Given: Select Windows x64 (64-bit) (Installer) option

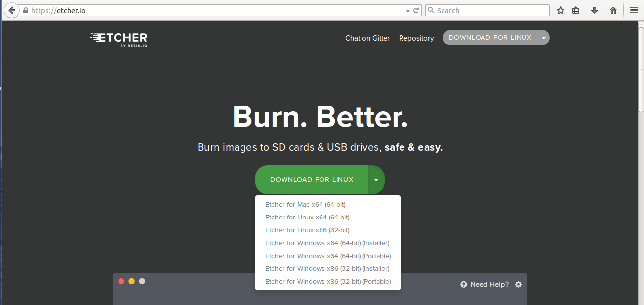Looking at the screenshot, I should 327,243.
